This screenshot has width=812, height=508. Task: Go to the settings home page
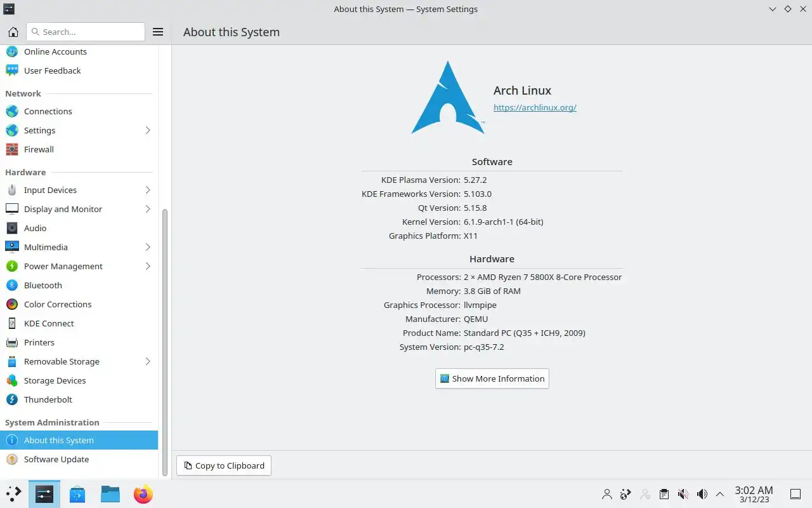click(x=13, y=32)
